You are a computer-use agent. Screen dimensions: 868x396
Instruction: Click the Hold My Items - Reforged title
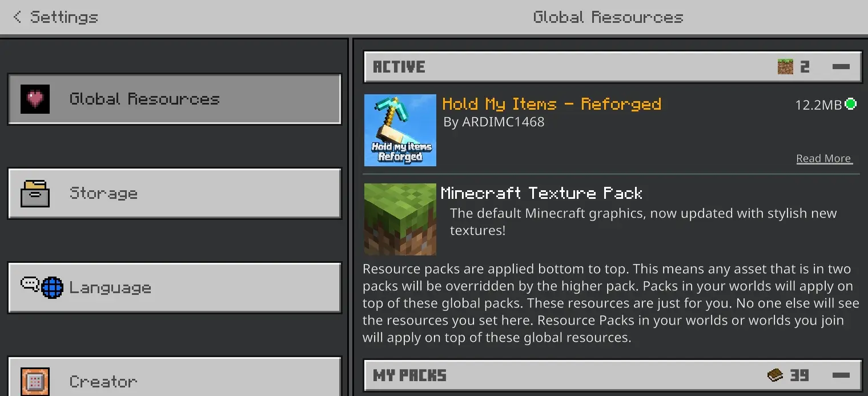coord(552,104)
